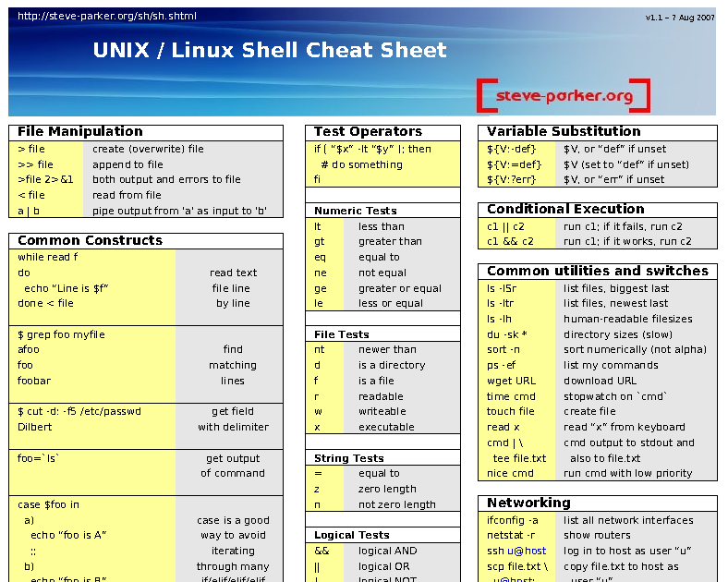The image size is (728, 582).
Task: Click the 'Test Operators' heading
Action: tap(368, 131)
